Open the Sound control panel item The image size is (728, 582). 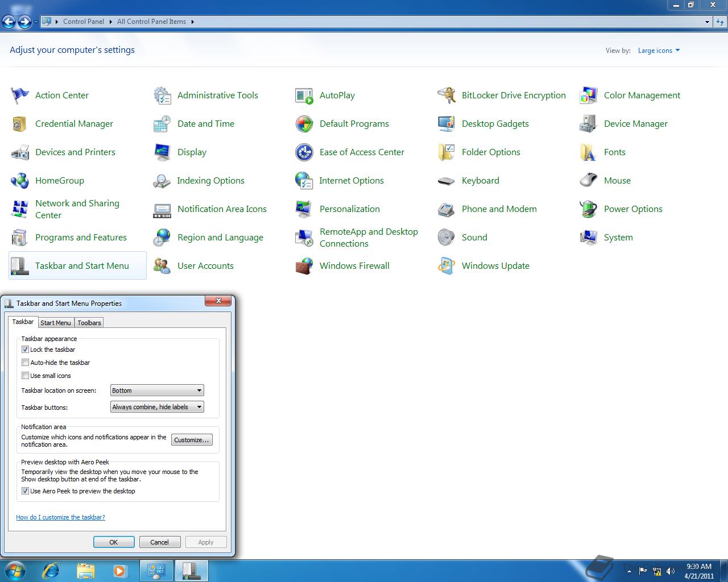(x=474, y=237)
